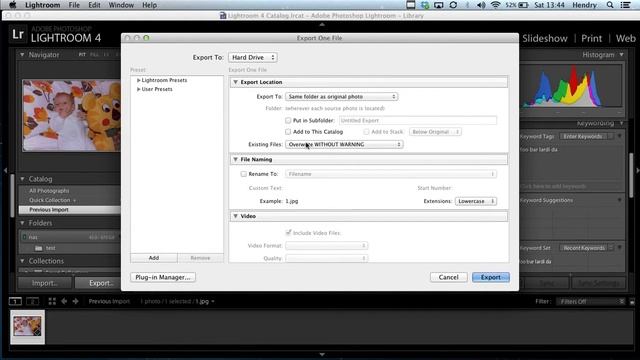The height and width of the screenshot is (360, 640).
Task: Open the Filename rename template dropdown
Action: click(x=391, y=174)
